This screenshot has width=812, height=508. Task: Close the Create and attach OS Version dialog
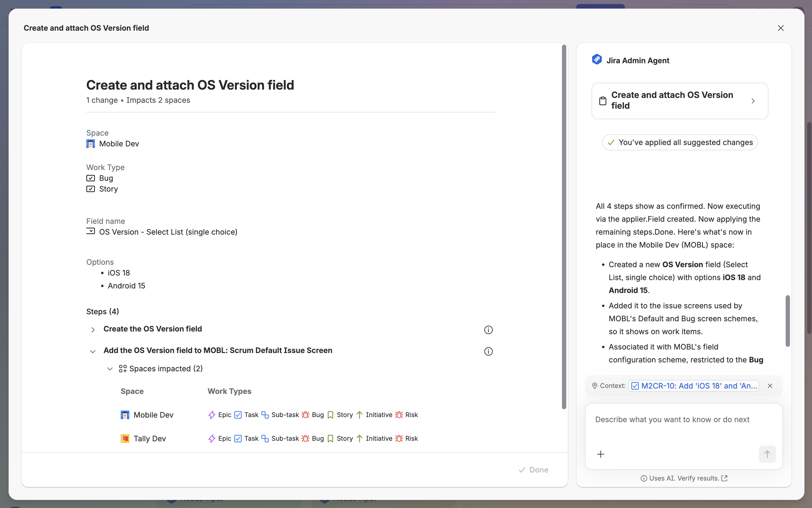pos(781,28)
